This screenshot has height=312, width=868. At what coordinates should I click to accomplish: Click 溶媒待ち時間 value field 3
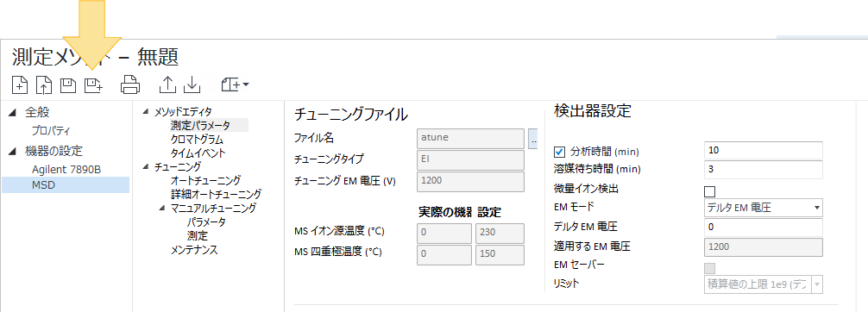coord(764,169)
